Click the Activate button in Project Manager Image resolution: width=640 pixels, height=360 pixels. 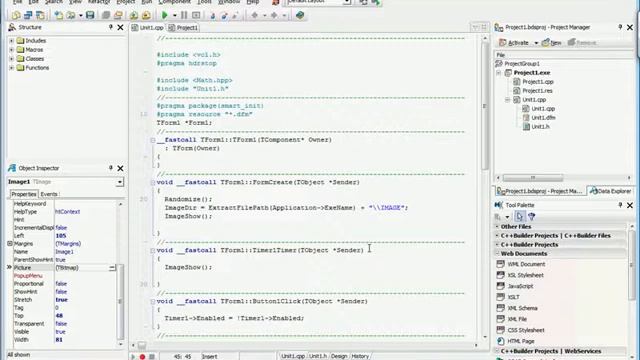514,43
